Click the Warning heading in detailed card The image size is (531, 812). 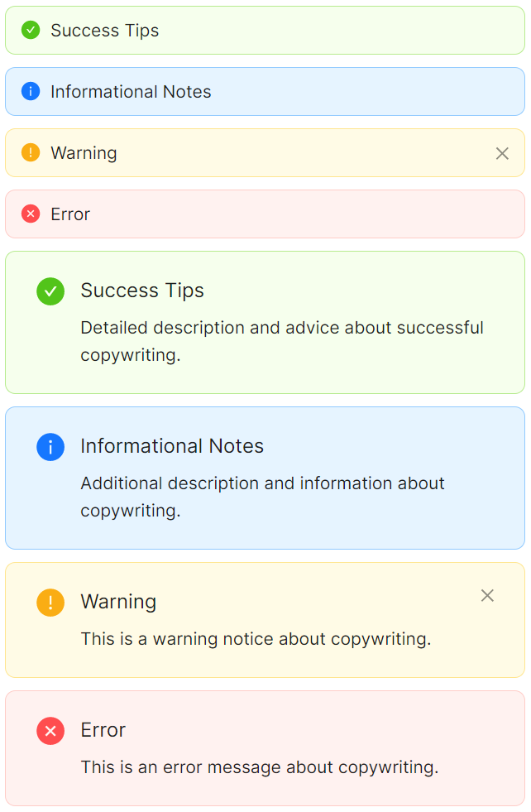[x=118, y=602]
